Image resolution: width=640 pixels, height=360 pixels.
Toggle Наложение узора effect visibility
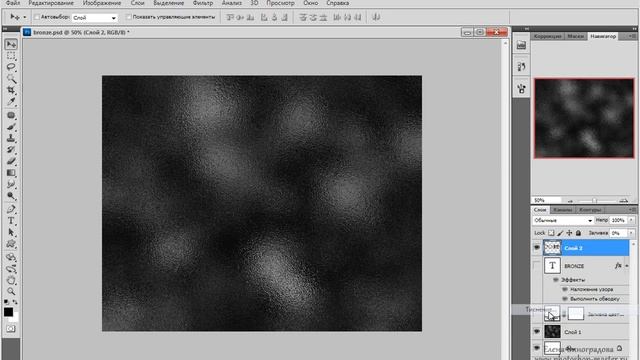(x=565, y=289)
